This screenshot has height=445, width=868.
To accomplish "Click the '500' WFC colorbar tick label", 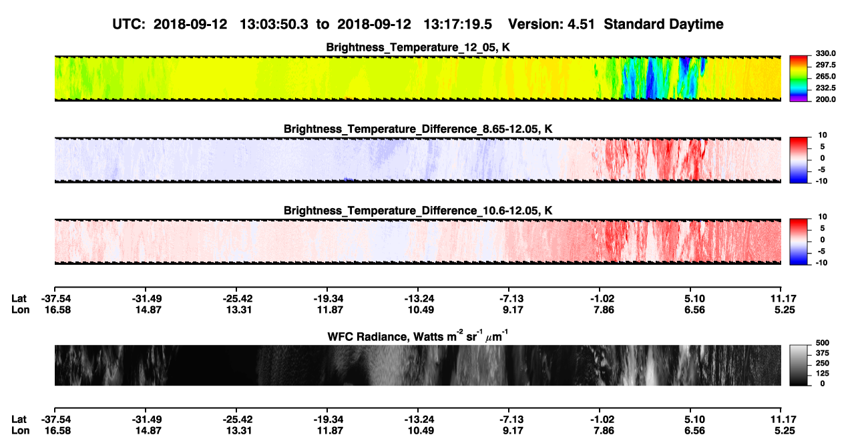I will pos(821,343).
